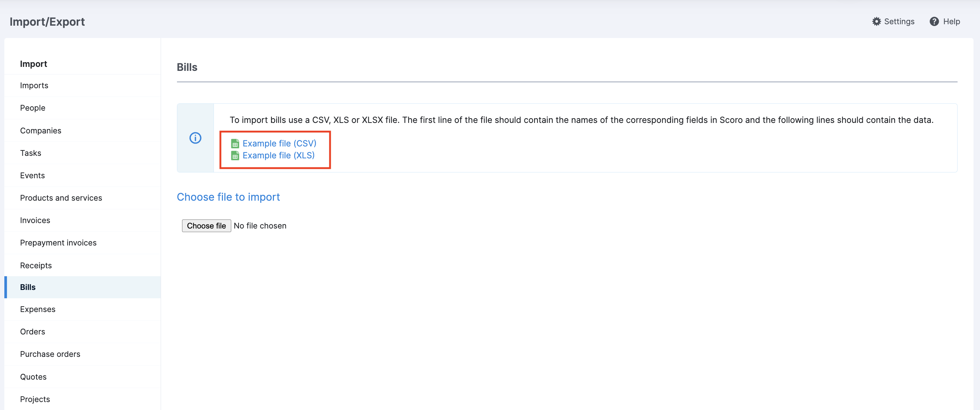
Task: Download the Example file (CSV)
Action: 279,143
